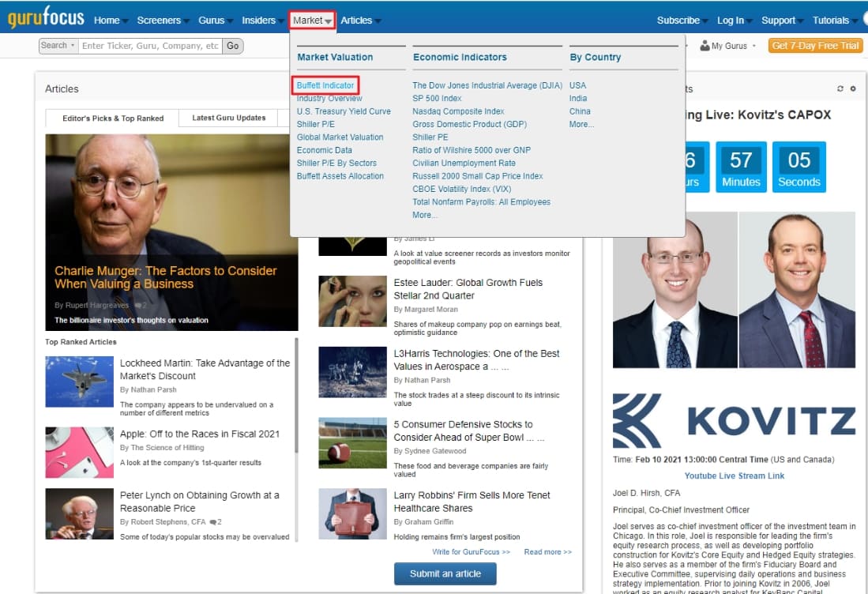Open Peter Lynch on Obtaining Growth article

pos(200,502)
